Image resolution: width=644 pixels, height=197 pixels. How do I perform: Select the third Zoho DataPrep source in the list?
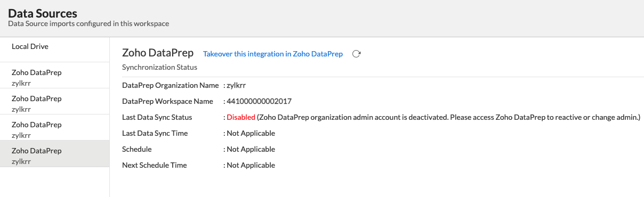[x=55, y=128]
